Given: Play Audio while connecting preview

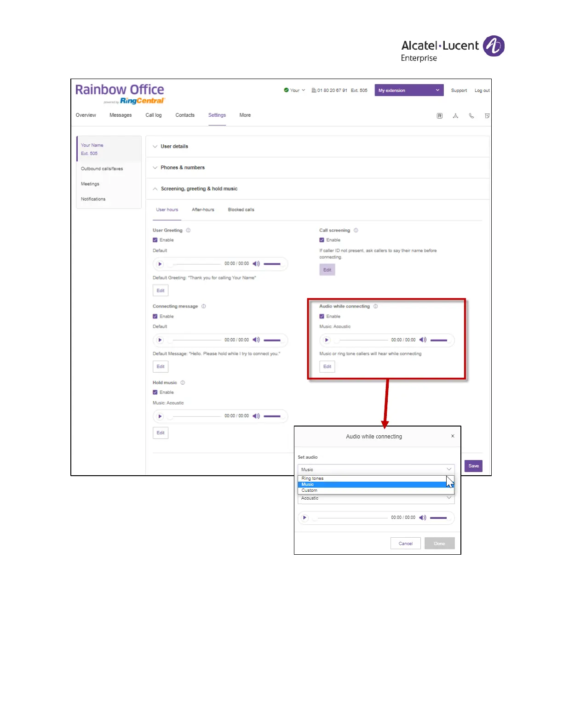Looking at the screenshot, I should [327, 340].
